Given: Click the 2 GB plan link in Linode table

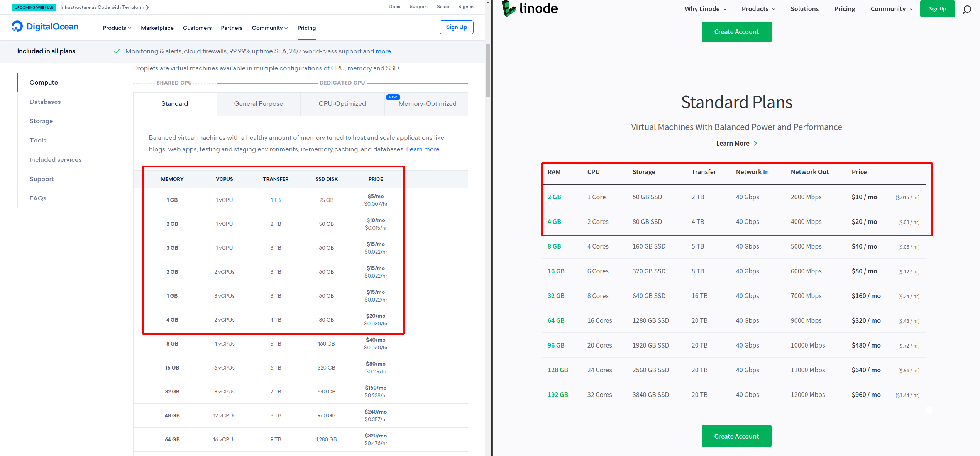Looking at the screenshot, I should [x=554, y=197].
